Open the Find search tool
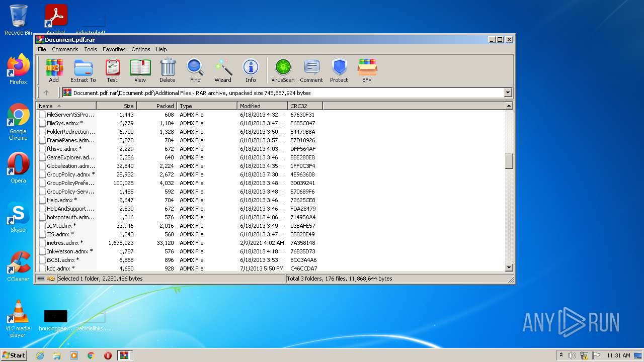 [195, 71]
